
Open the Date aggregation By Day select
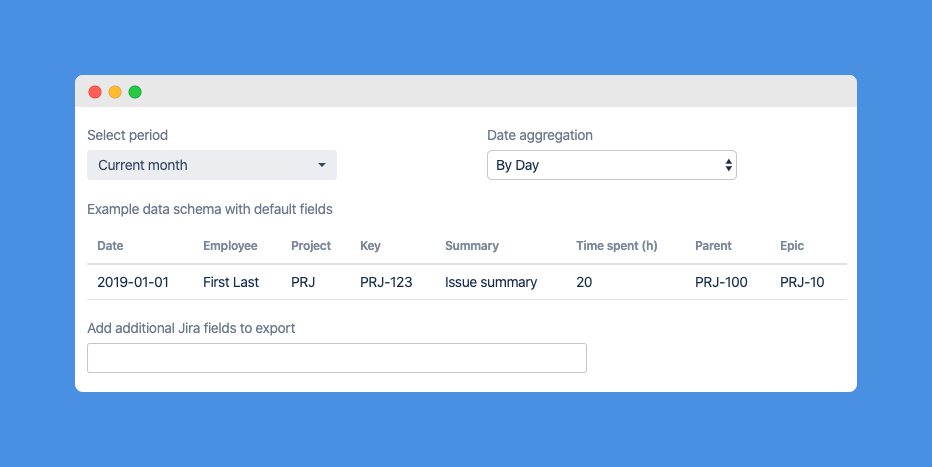pyautogui.click(x=612, y=165)
